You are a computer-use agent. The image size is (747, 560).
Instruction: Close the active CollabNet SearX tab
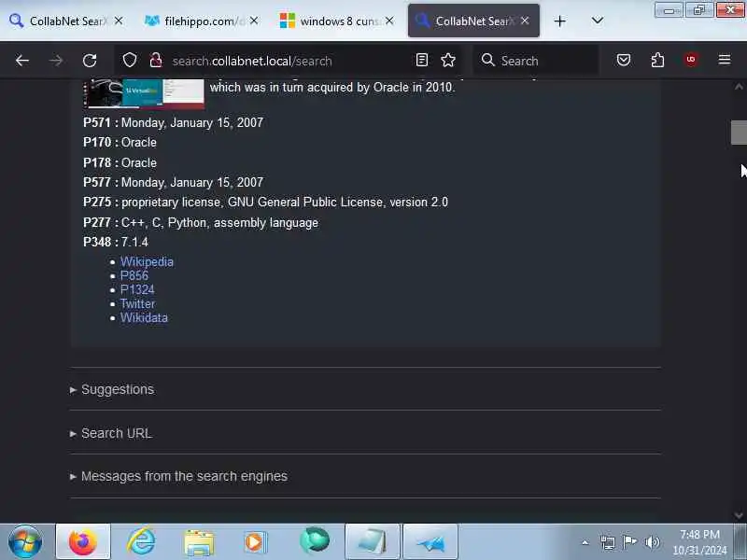(525, 21)
